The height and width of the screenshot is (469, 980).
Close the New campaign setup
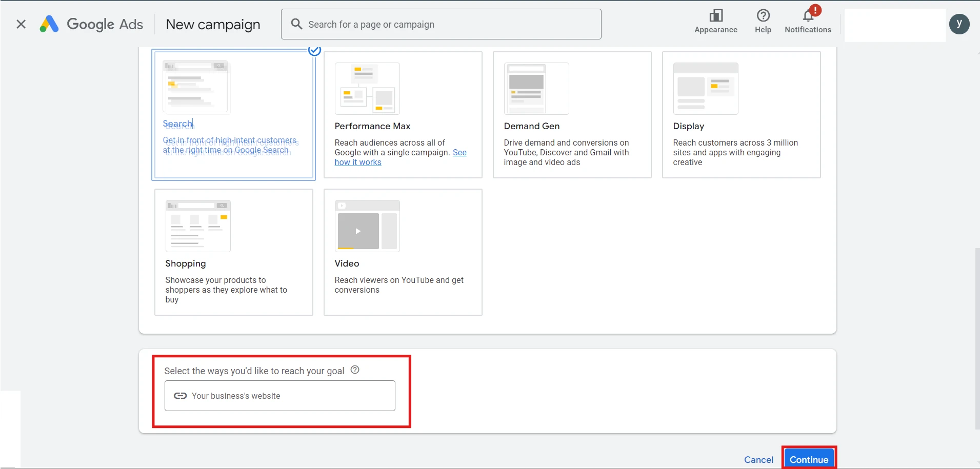21,24
